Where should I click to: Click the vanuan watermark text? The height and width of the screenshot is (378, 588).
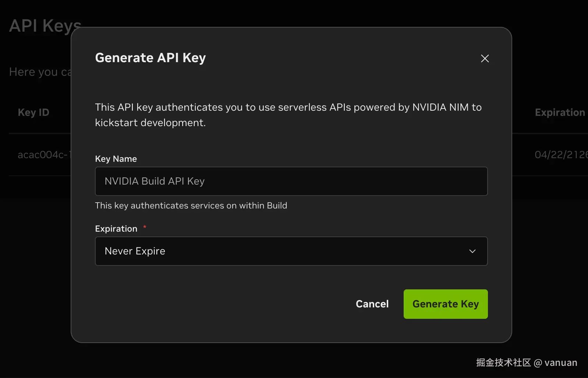point(560,363)
